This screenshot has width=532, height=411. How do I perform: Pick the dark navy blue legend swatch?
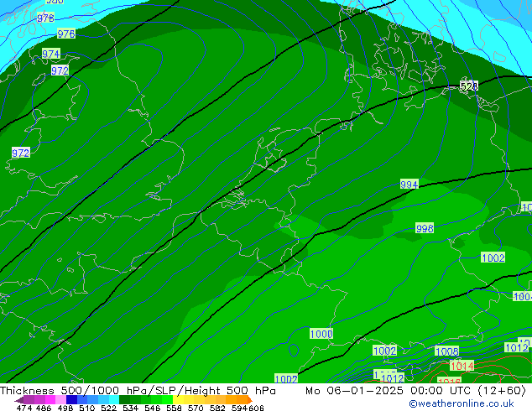71,400
